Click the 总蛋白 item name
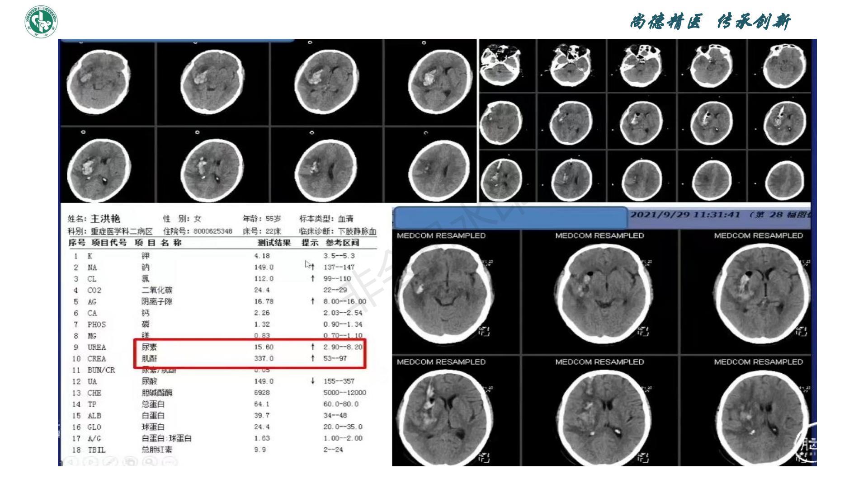Viewport: 868px width, 488px height. click(153, 404)
